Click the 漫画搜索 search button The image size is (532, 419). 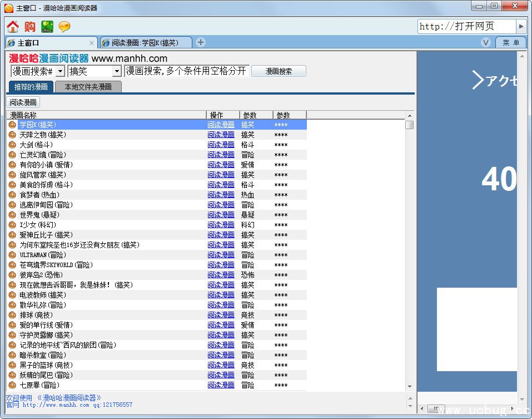tap(279, 71)
